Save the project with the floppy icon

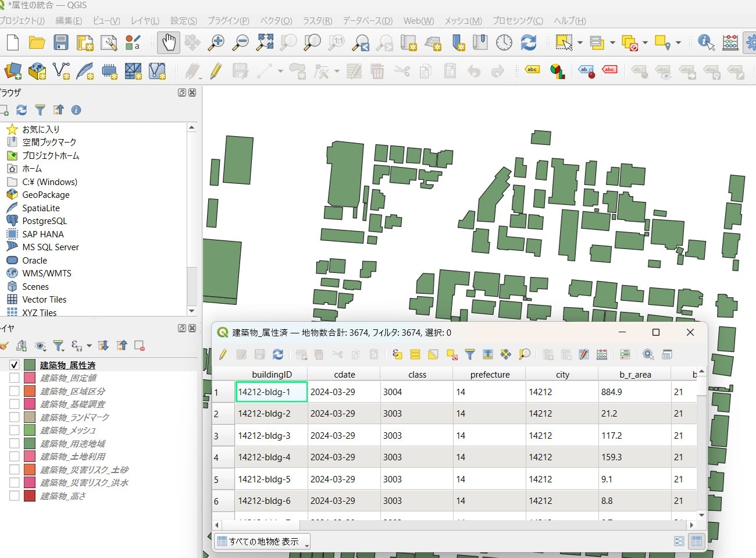[x=60, y=42]
